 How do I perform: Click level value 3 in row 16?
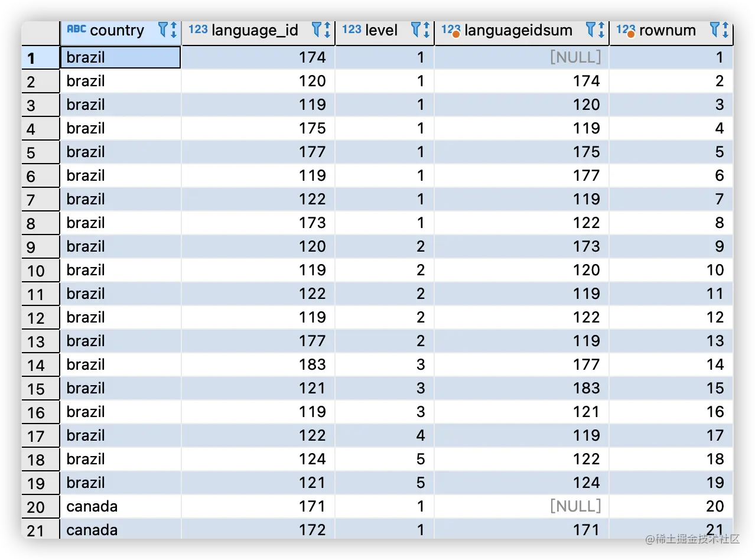point(385,412)
